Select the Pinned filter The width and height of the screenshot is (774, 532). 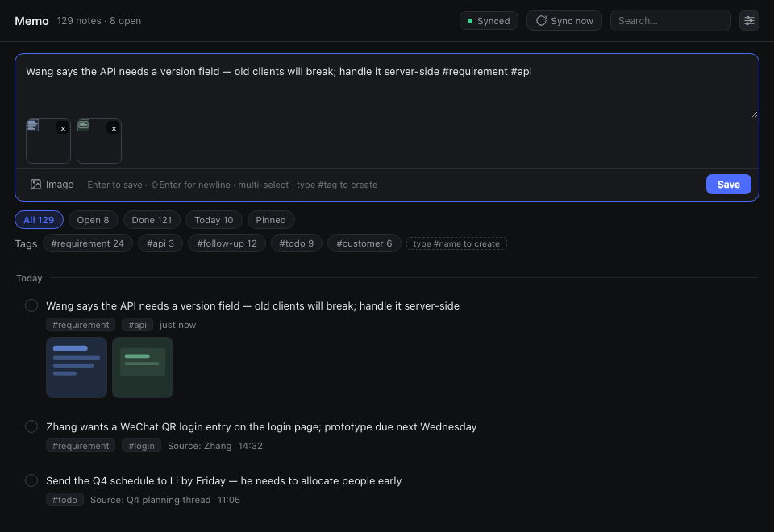coord(271,220)
